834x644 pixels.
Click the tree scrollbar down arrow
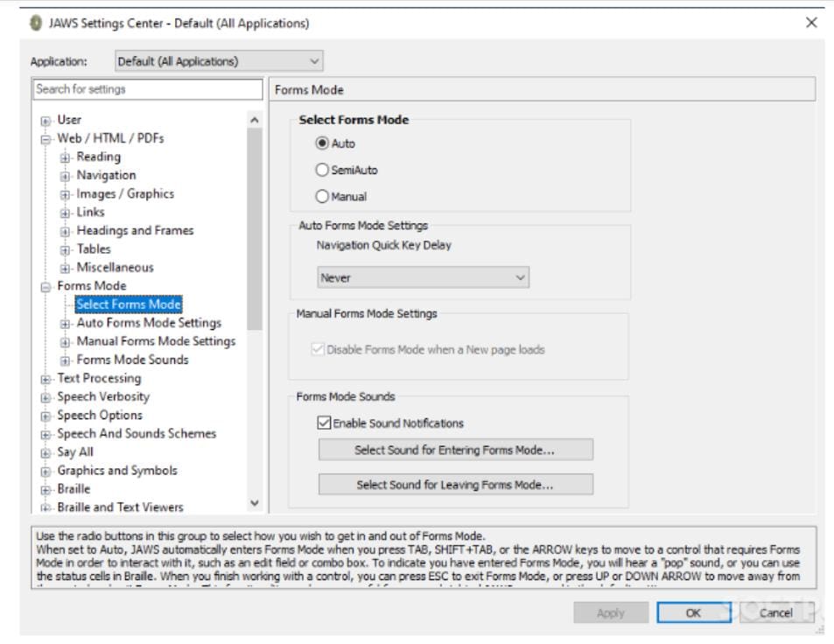pos(255,503)
